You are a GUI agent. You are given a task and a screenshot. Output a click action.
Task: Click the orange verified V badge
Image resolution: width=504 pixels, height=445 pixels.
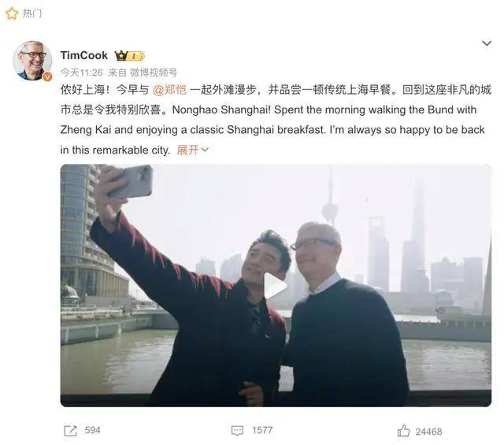click(47, 76)
